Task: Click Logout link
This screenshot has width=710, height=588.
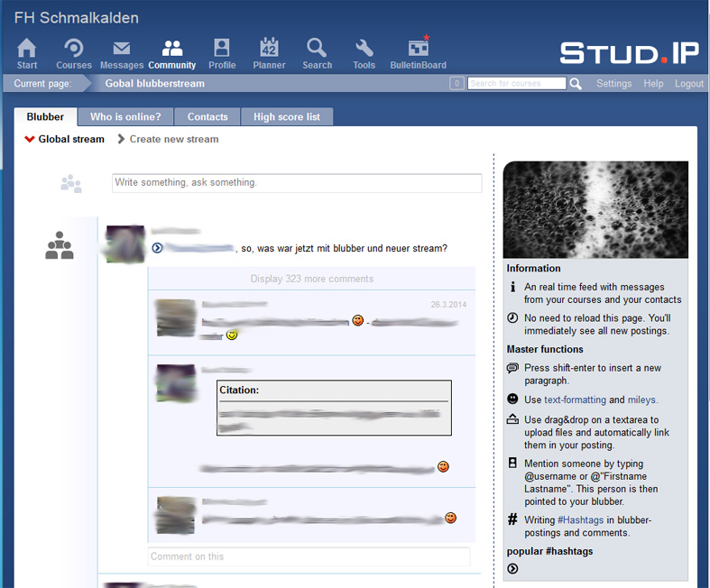Action: pyautogui.click(x=688, y=83)
